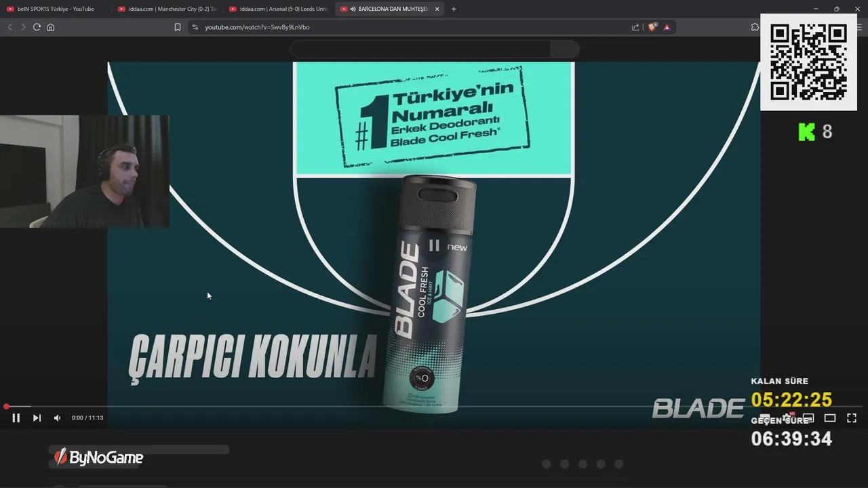868x488 pixels.
Task: Mute the video player volume
Action: [57, 418]
